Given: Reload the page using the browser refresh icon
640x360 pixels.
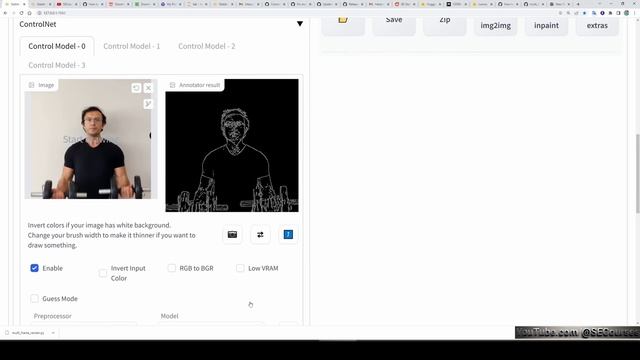Looking at the screenshot, I should (x=21, y=13).
